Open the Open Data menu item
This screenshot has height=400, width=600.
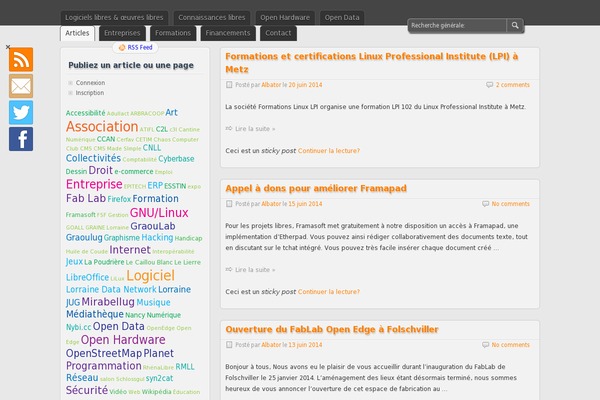click(x=342, y=18)
